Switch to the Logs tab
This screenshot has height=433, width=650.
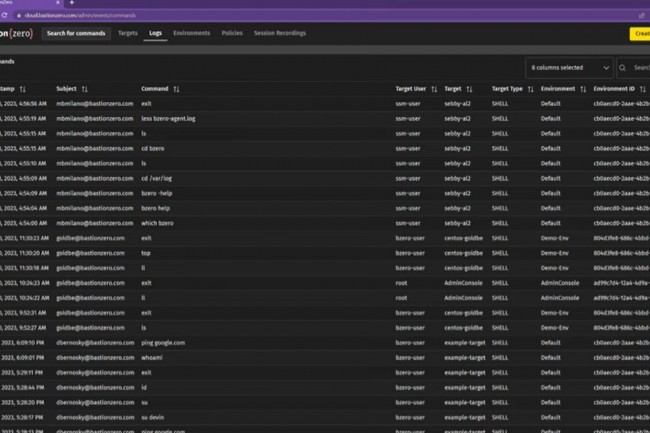tap(155, 33)
